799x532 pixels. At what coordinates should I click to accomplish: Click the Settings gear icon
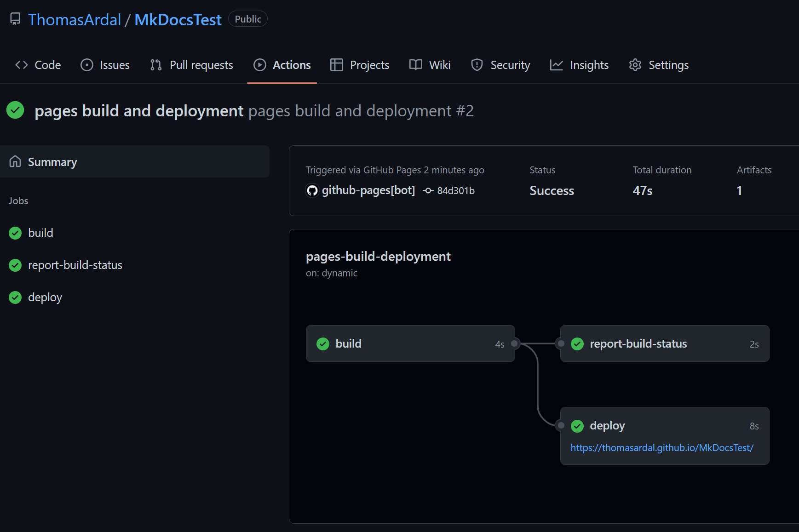click(x=635, y=65)
